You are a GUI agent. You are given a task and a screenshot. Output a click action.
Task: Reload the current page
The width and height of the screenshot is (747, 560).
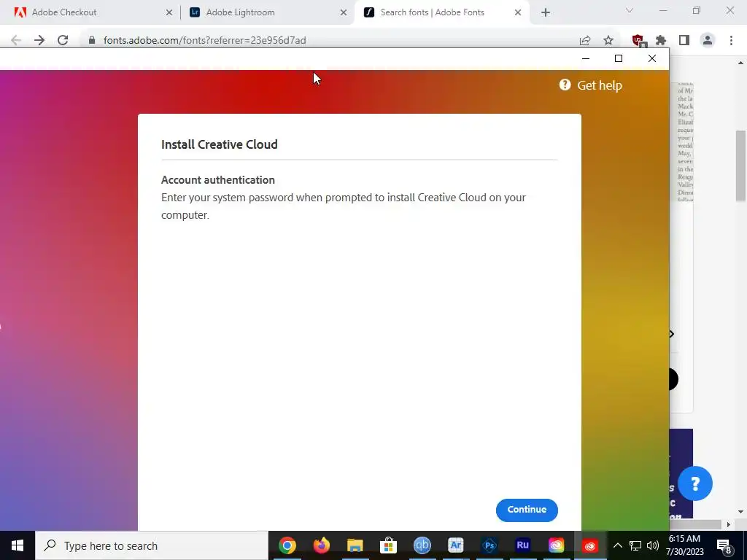click(63, 41)
